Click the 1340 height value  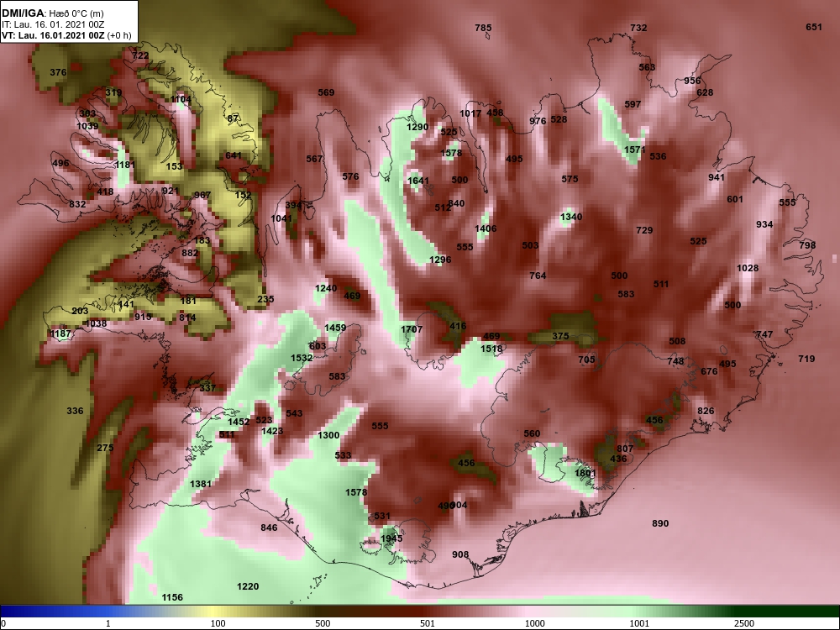point(571,217)
